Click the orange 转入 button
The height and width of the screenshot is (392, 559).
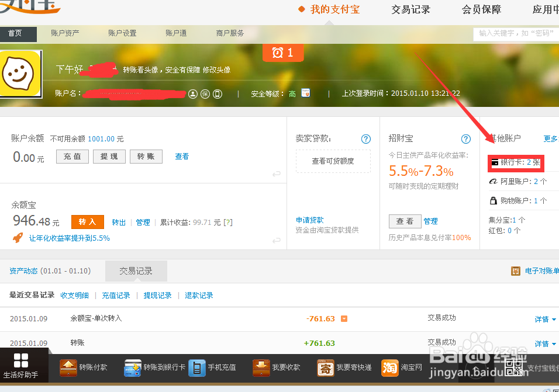[x=88, y=222]
